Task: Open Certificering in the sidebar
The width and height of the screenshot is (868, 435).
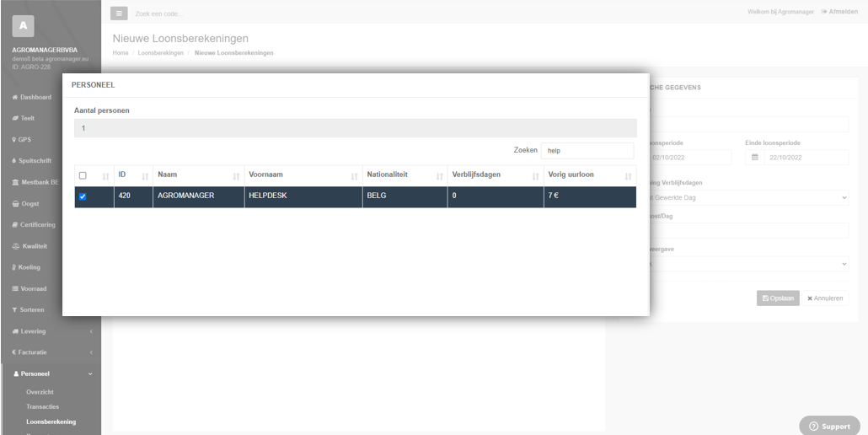Action: [x=34, y=225]
